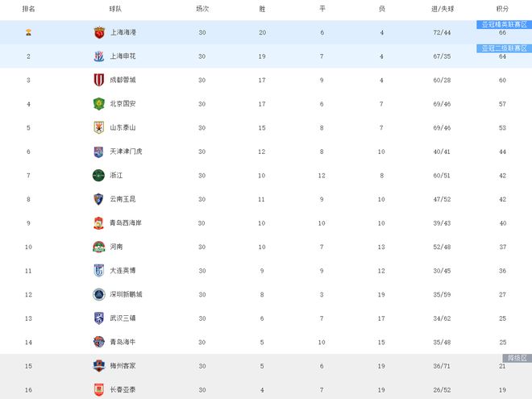Click the 亚冠精英联赛区 zone label
The height and width of the screenshot is (399, 532).
coord(505,25)
